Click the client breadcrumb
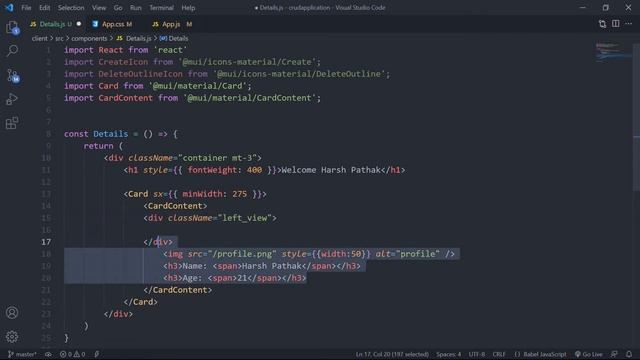This screenshot has width=640, height=360. tap(40, 38)
